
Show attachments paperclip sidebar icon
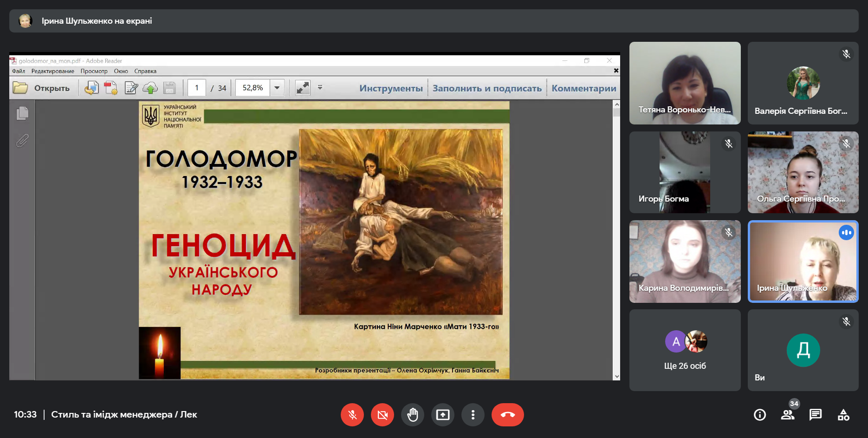pos(22,141)
